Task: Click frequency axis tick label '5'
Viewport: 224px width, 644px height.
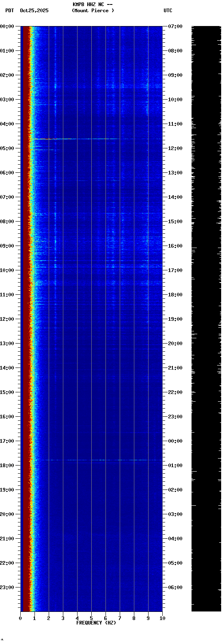Action: click(91, 618)
